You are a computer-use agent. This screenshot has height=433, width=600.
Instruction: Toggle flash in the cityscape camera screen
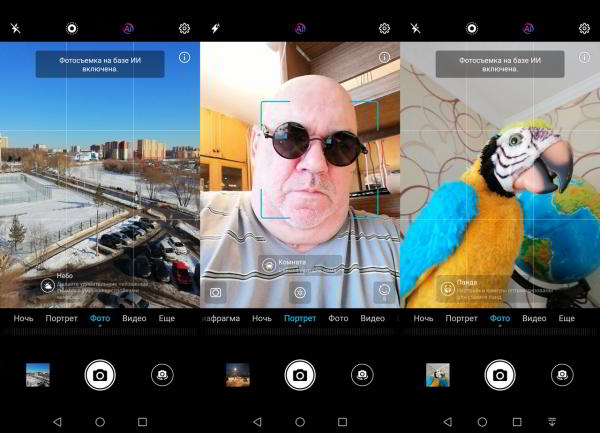(16, 28)
